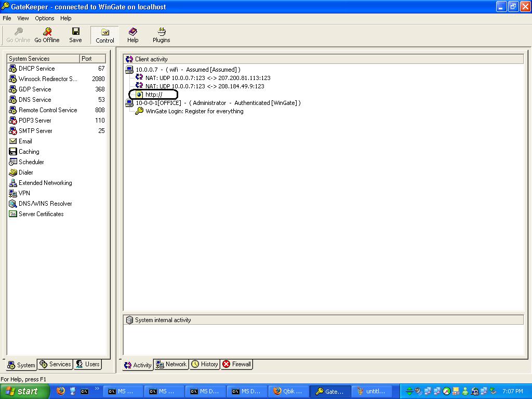Click the Go Offline toolbar icon

point(47,32)
